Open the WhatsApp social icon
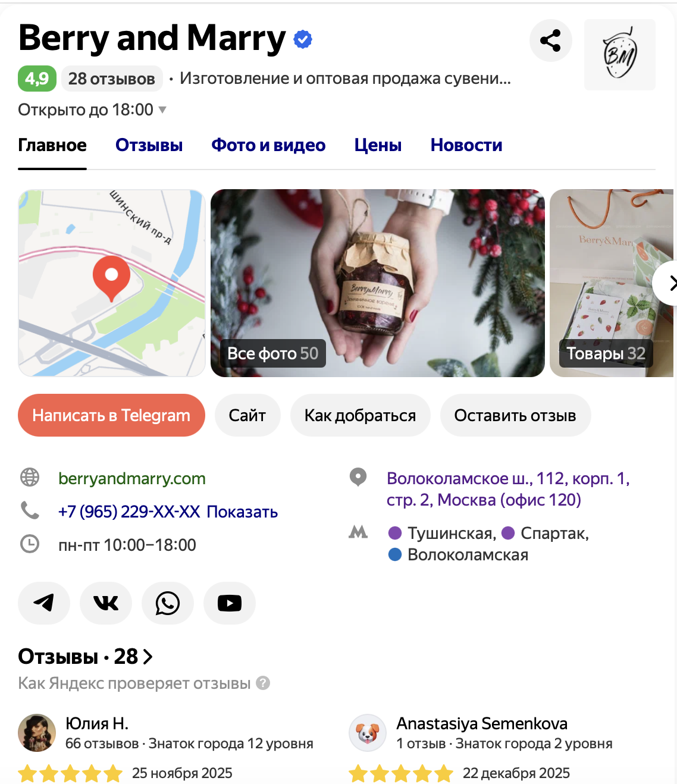 168,603
